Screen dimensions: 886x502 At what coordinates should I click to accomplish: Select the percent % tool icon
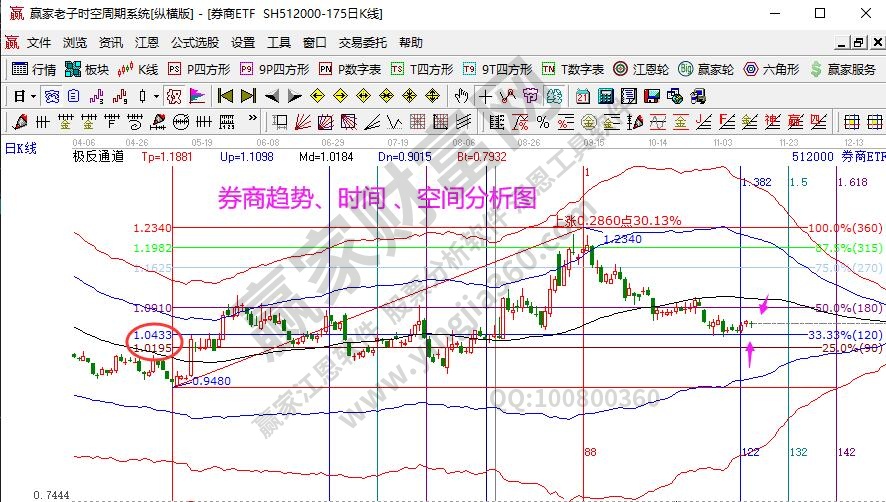point(542,122)
